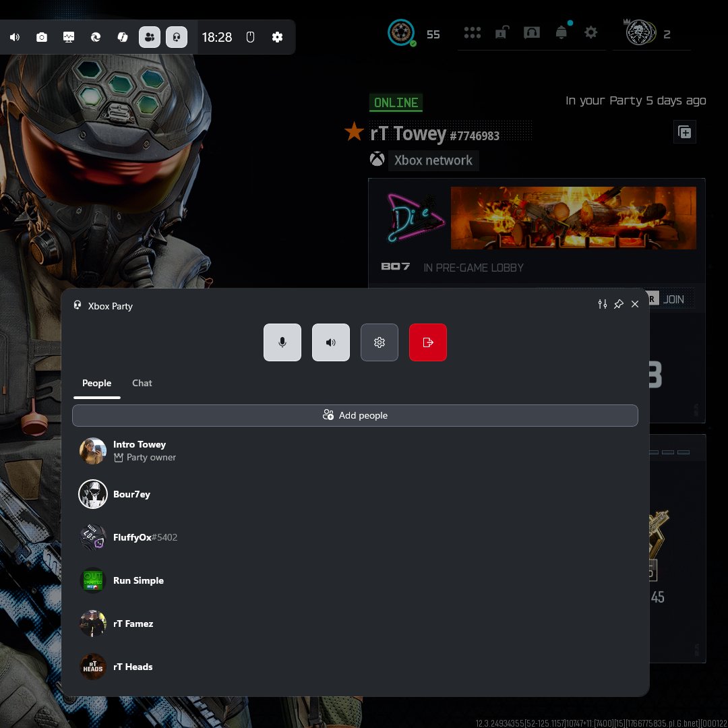Open the nine-dot grid menu in game header
Screen dimensions: 728x728
(x=472, y=32)
